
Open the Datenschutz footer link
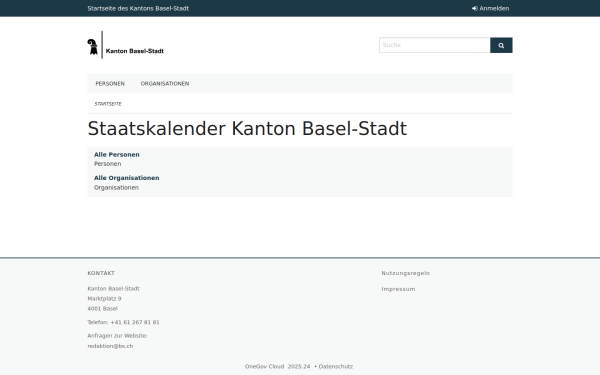pyautogui.click(x=336, y=367)
